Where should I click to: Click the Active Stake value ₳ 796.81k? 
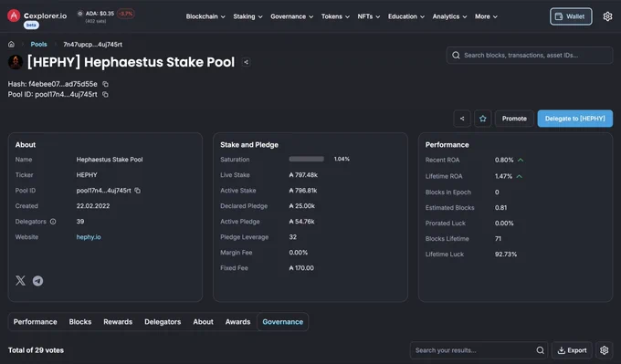(x=303, y=191)
